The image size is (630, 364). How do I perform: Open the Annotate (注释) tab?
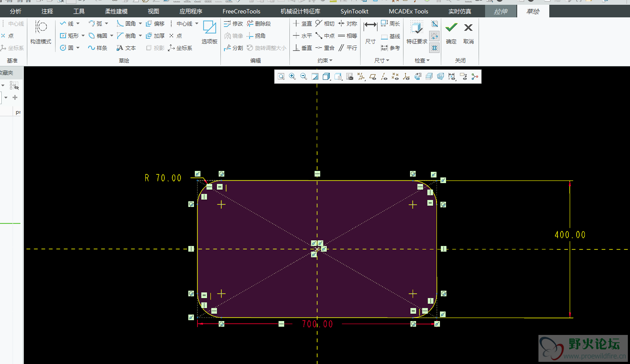(x=47, y=11)
